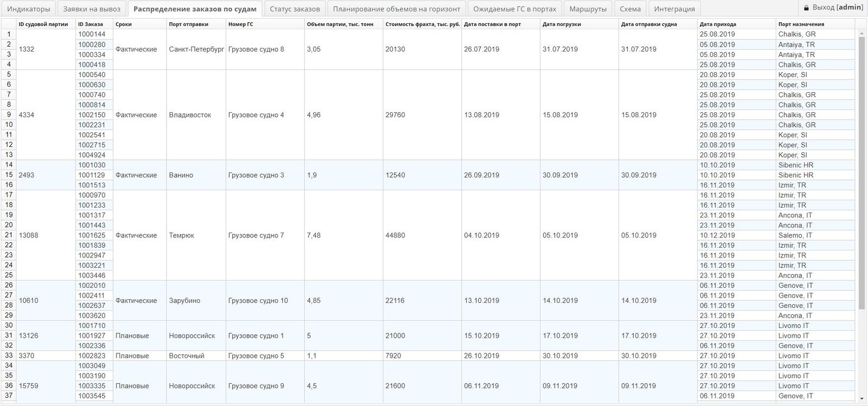Switch to the Маршруты tab
Image resolution: width=868 pixels, height=406 pixels.
588,9
